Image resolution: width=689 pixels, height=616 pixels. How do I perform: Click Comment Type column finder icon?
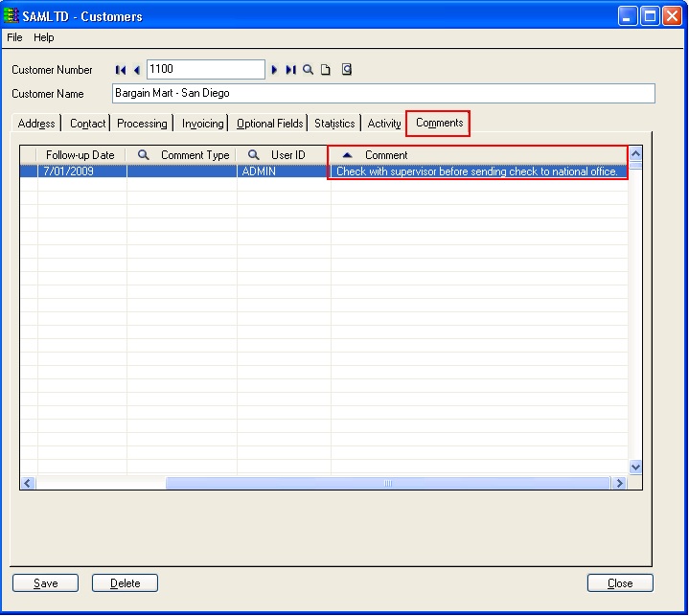point(144,155)
